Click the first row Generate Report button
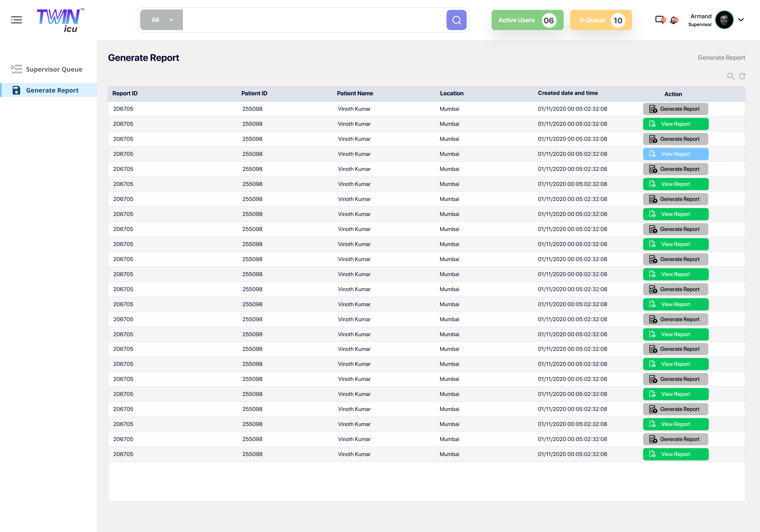The image size is (760, 532). [x=675, y=109]
